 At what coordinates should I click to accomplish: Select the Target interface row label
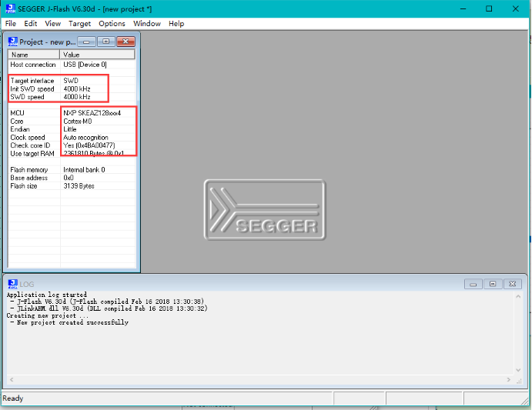tap(32, 81)
